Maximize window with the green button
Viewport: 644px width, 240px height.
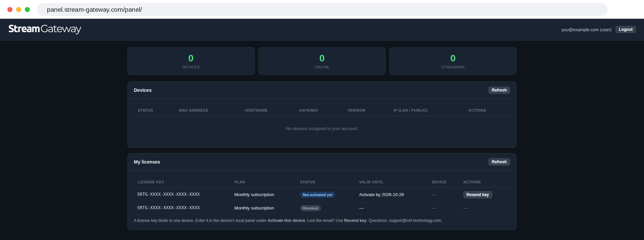click(x=28, y=10)
